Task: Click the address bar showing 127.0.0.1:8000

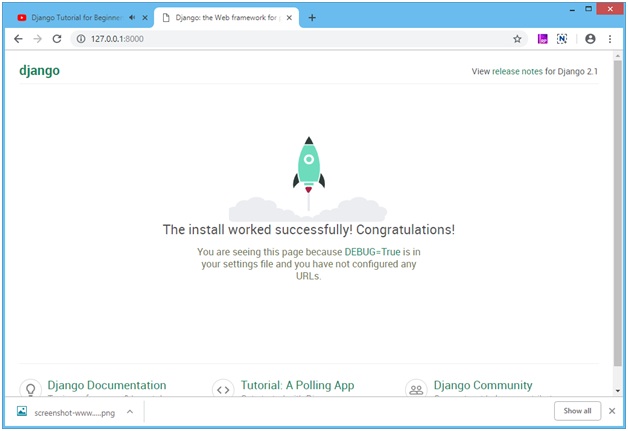Action: [x=298, y=39]
